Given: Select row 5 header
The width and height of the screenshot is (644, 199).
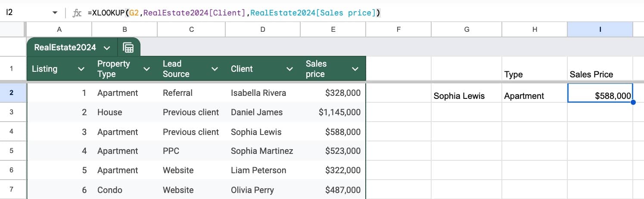Looking at the screenshot, I should (x=12, y=151).
